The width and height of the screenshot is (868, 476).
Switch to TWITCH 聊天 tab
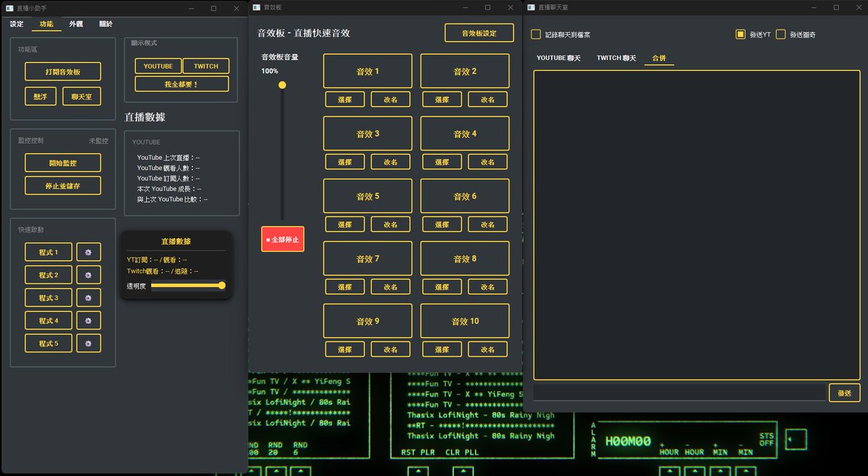point(616,58)
